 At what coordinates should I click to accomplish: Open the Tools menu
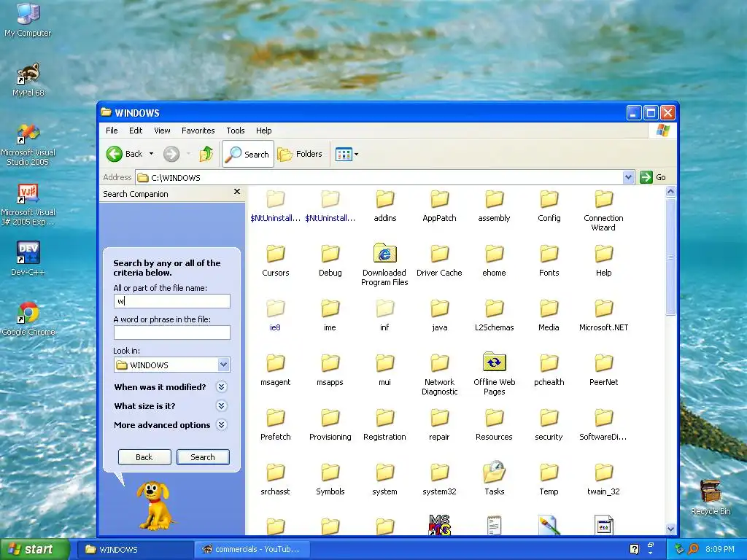pyautogui.click(x=236, y=131)
